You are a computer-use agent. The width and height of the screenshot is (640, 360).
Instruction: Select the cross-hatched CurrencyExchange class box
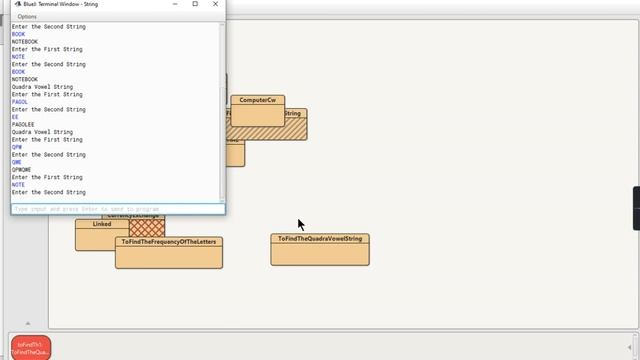tap(147, 227)
